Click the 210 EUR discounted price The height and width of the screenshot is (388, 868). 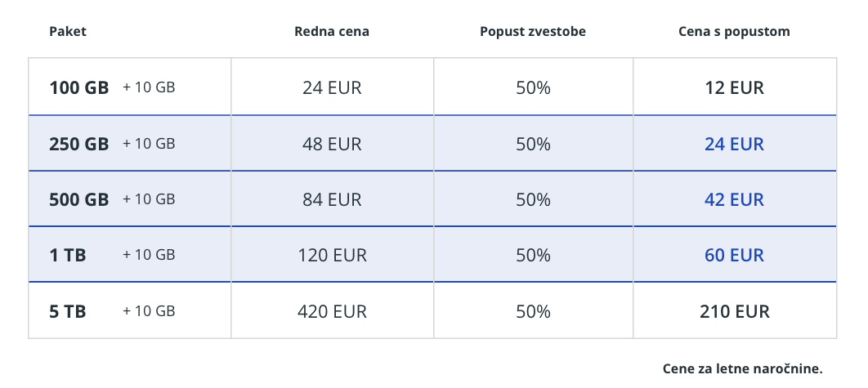[734, 311]
